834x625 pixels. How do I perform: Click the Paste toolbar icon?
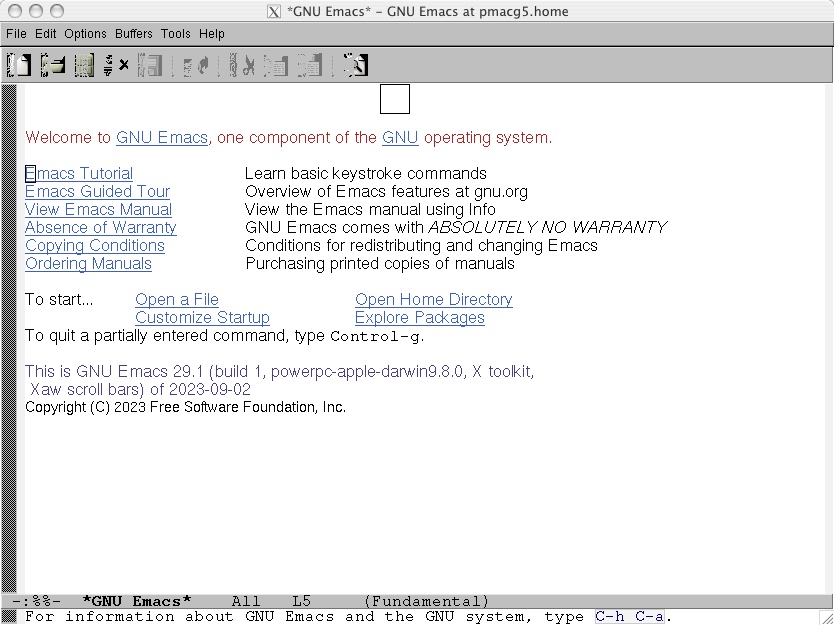pyautogui.click(x=310, y=65)
